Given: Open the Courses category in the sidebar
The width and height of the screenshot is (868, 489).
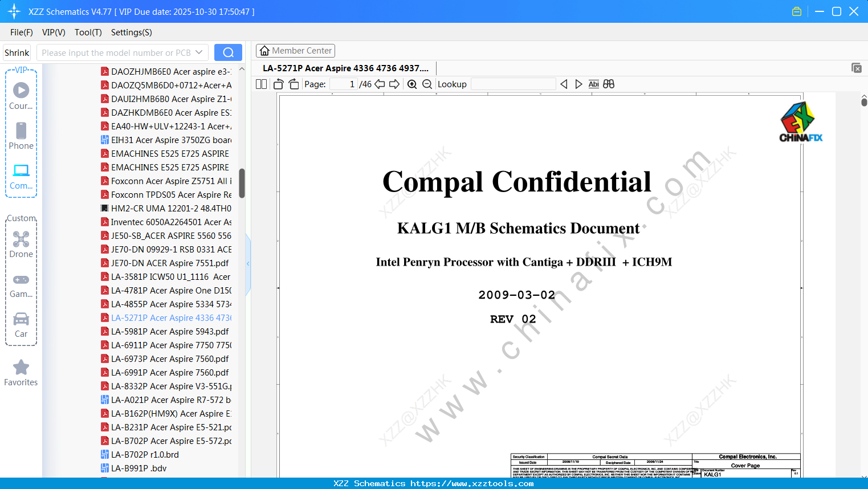Looking at the screenshot, I should click(21, 96).
